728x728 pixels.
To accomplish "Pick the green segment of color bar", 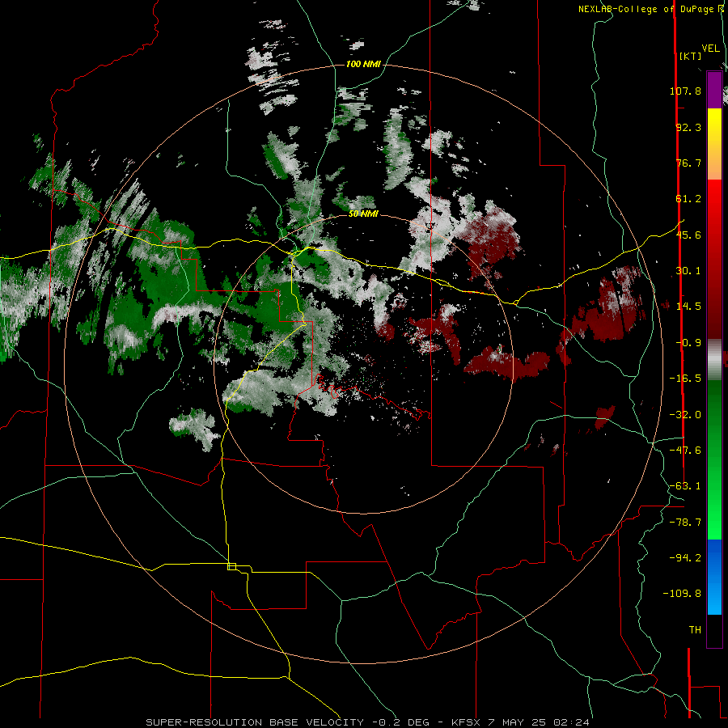I will [x=714, y=459].
